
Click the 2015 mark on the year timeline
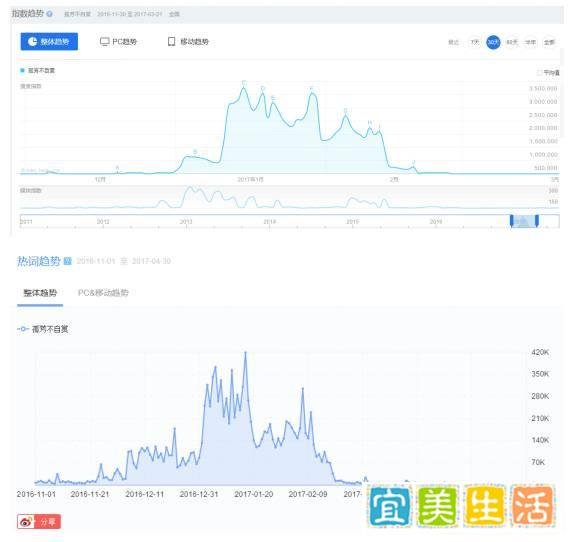tap(352, 221)
